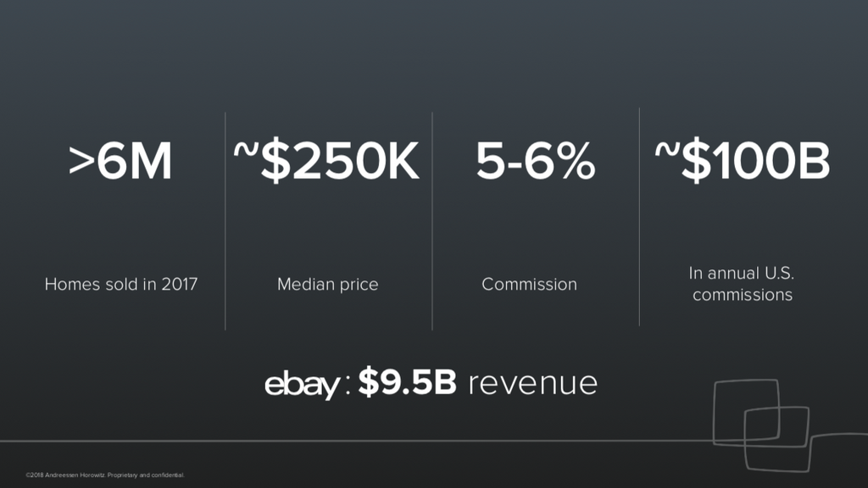Click the greater-than symbol before 6M
The image size is (868, 488).
(x=81, y=163)
